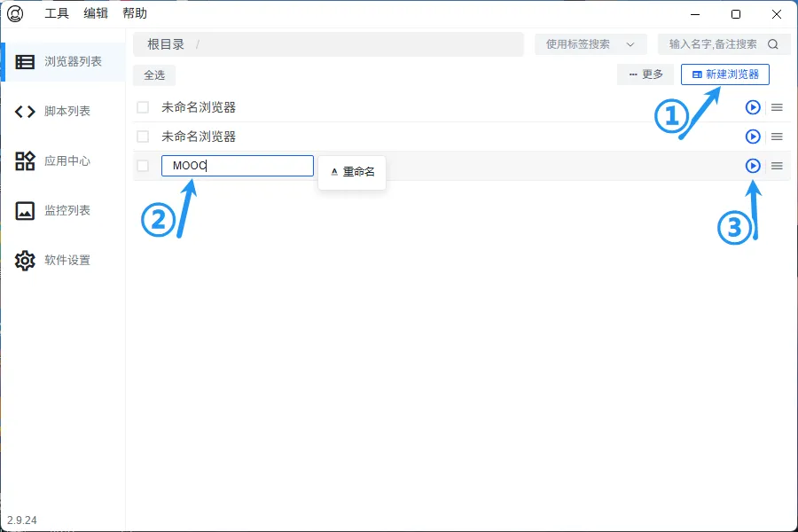Launch the first 未命名浏览器 with play icon
This screenshot has width=798, height=532.
pyautogui.click(x=752, y=106)
